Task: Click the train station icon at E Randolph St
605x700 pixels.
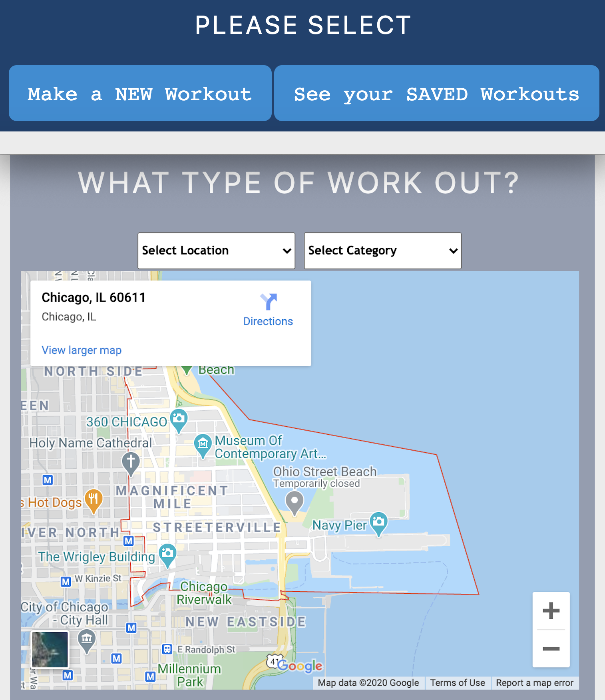Action: click(167, 649)
